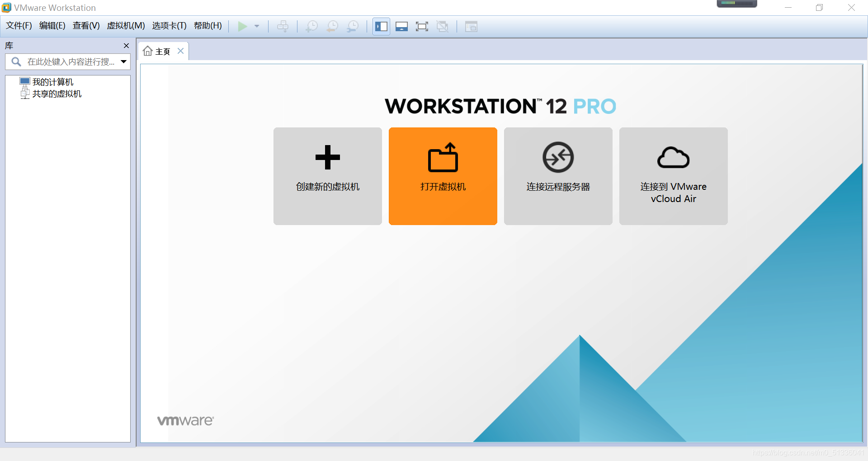Open the power options dropdown arrow
The image size is (868, 461).
click(x=257, y=26)
